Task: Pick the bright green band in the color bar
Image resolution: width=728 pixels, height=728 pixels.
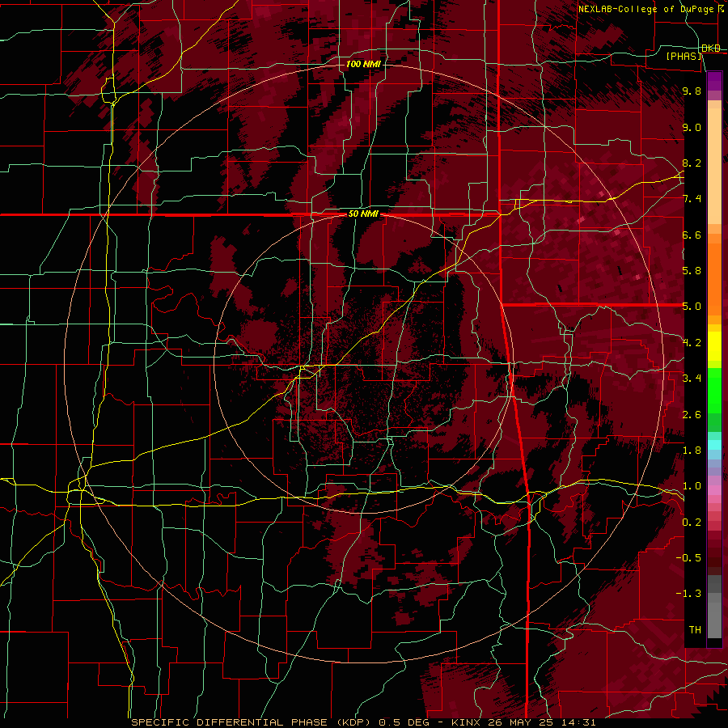Action: click(714, 392)
